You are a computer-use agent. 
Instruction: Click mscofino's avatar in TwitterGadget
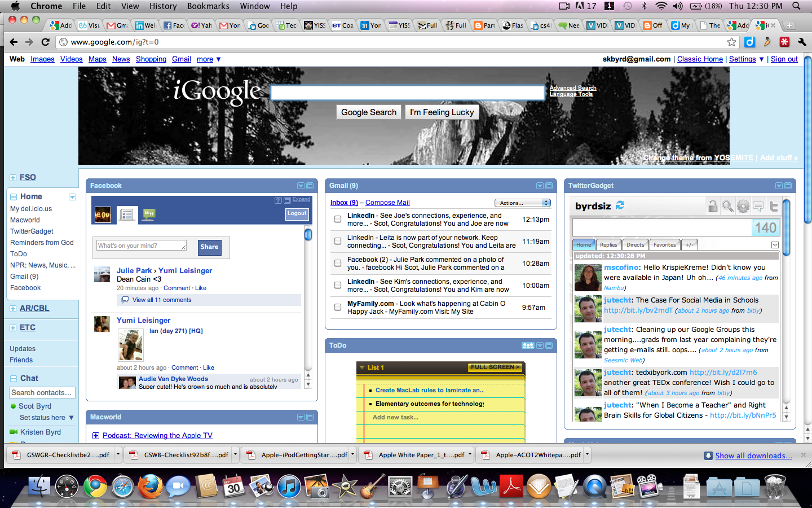coord(588,278)
